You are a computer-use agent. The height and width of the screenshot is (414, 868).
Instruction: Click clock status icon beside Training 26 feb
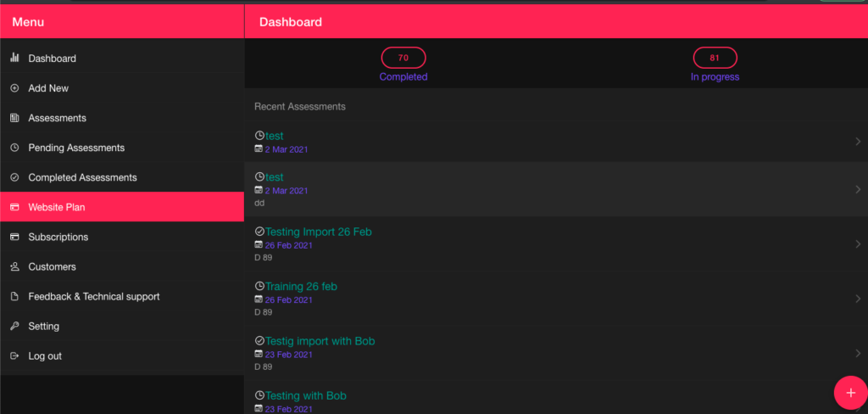[x=259, y=287]
